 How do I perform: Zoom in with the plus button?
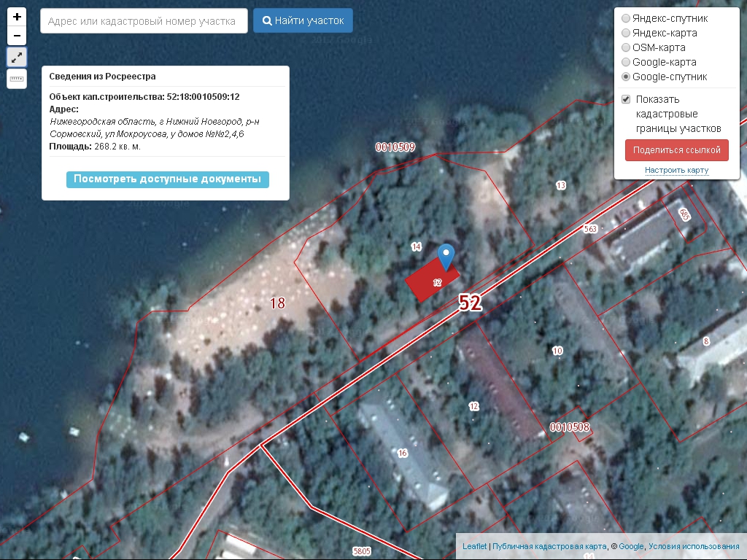point(17,17)
